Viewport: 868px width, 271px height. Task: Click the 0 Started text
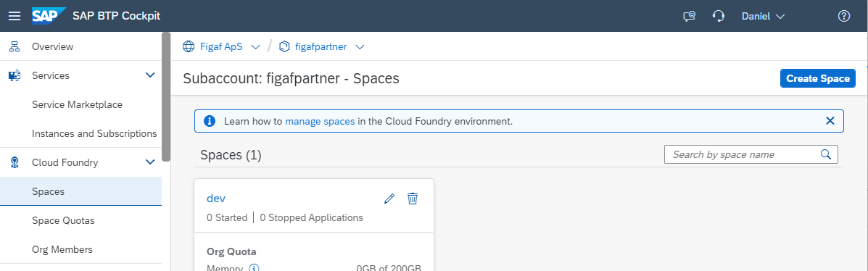[x=227, y=217]
